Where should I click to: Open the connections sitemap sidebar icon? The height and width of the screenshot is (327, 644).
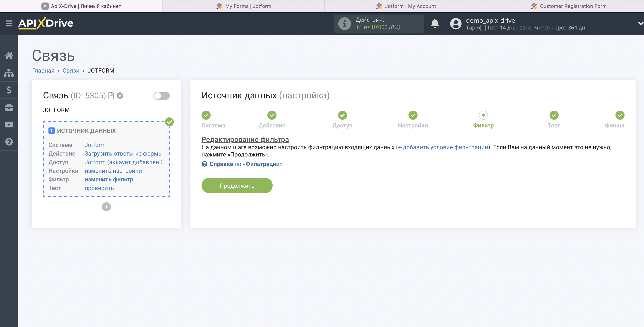(x=9, y=73)
